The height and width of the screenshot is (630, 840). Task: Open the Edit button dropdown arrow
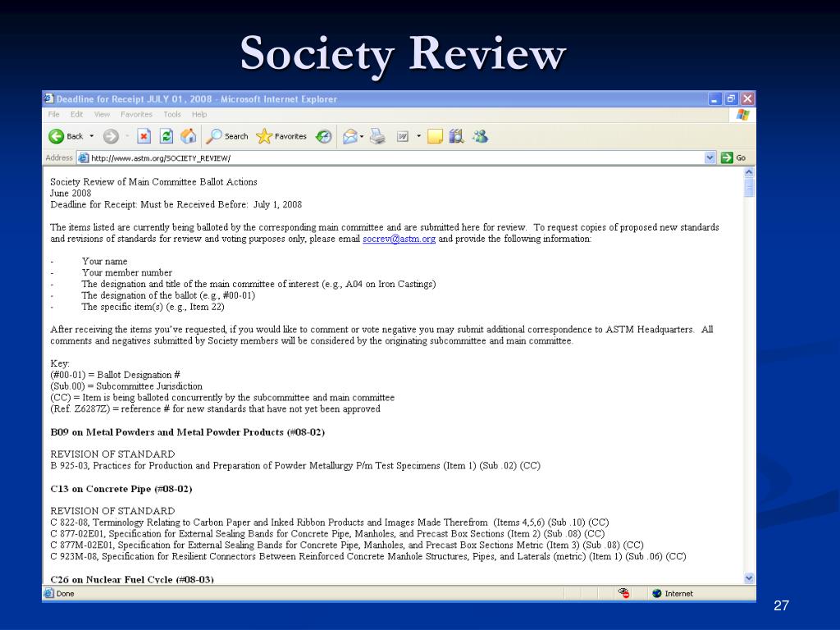pos(419,137)
